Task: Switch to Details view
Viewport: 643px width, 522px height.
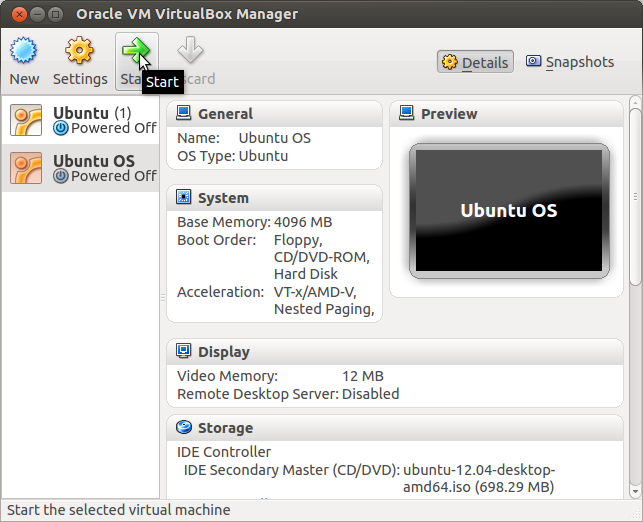Action: point(475,62)
